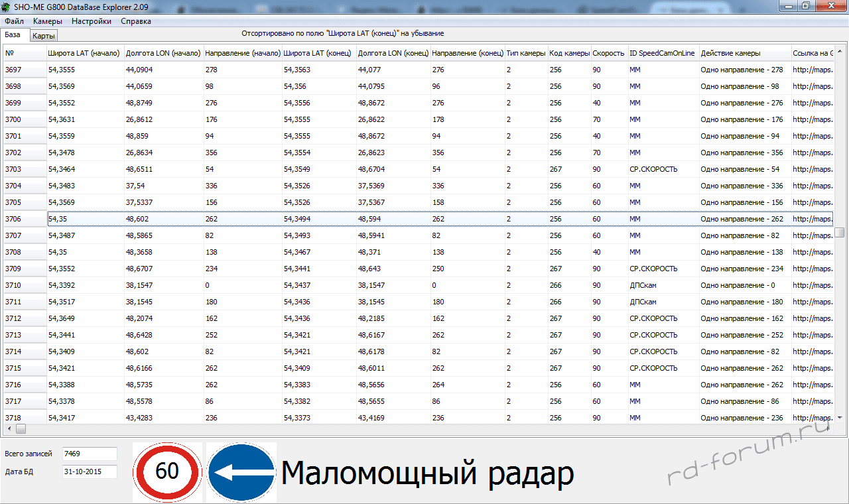The height and width of the screenshot is (504, 849).
Task: Click the vertical scrollbar thumb
Action: point(840,232)
